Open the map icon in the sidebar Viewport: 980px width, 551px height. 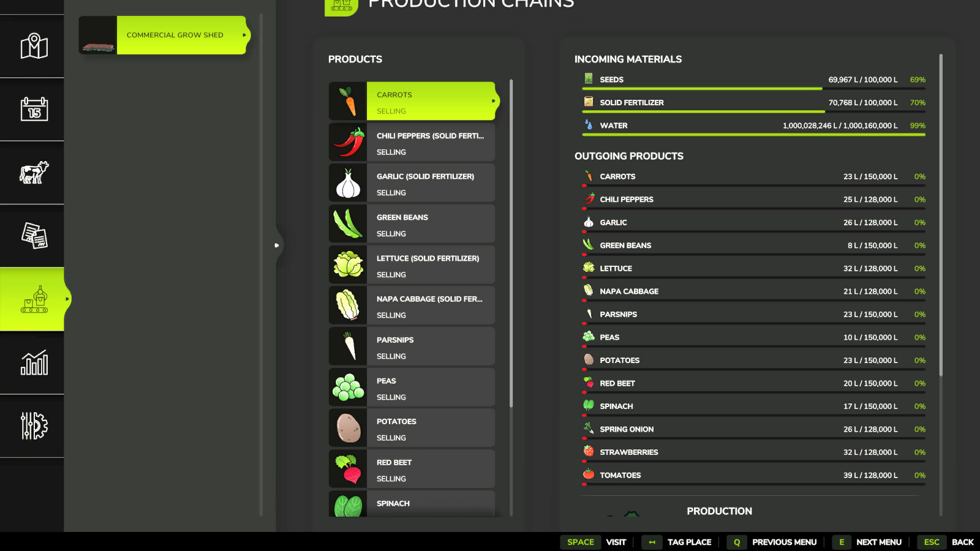pos(34,47)
